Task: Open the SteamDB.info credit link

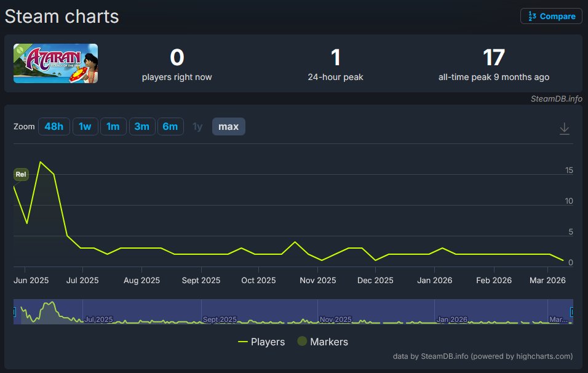Action: tap(556, 98)
